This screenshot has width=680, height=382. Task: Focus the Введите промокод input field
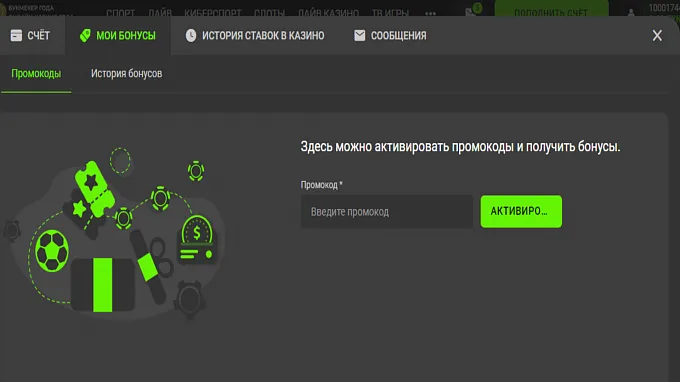pyautogui.click(x=387, y=212)
